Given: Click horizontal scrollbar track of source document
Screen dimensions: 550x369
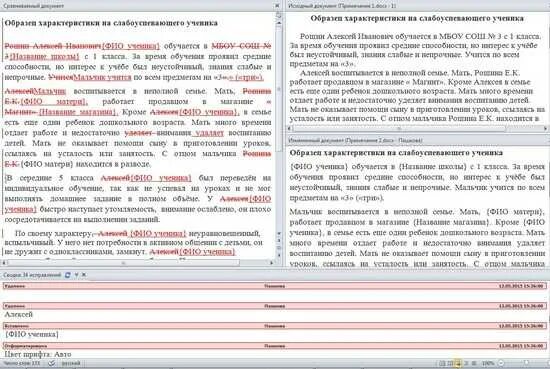Looking at the screenshot, I should [x=417, y=129].
